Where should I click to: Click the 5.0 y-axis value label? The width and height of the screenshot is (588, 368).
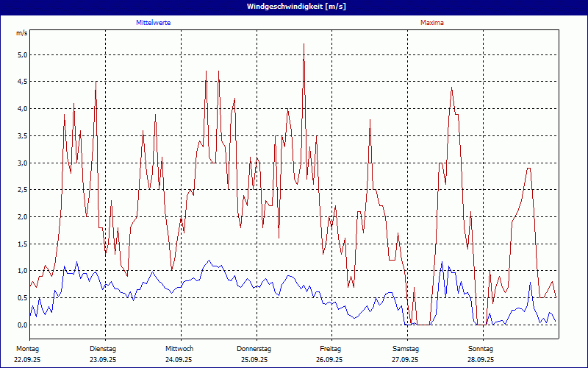pyautogui.click(x=22, y=54)
